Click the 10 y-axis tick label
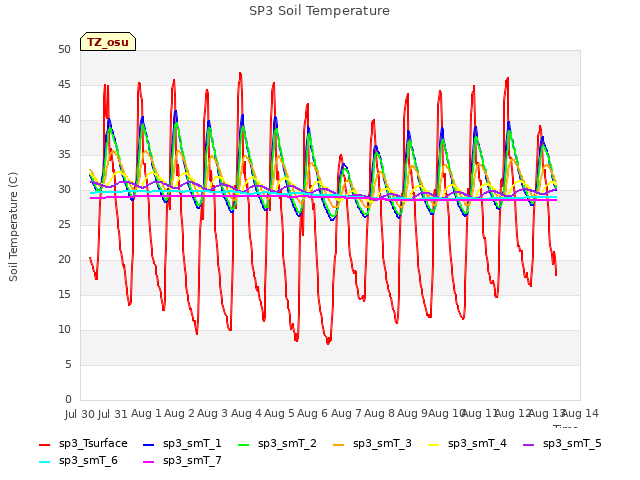 [x=64, y=329]
